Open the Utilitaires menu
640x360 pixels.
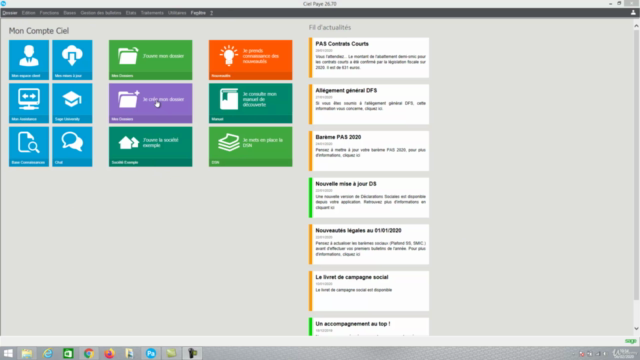(x=177, y=13)
